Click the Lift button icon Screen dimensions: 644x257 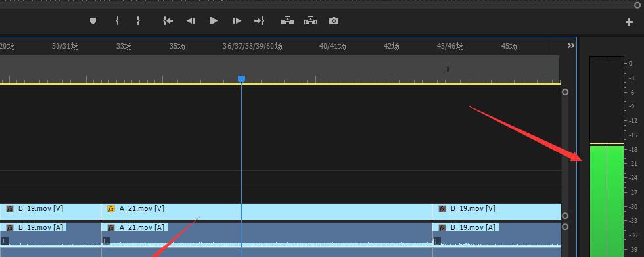(287, 21)
